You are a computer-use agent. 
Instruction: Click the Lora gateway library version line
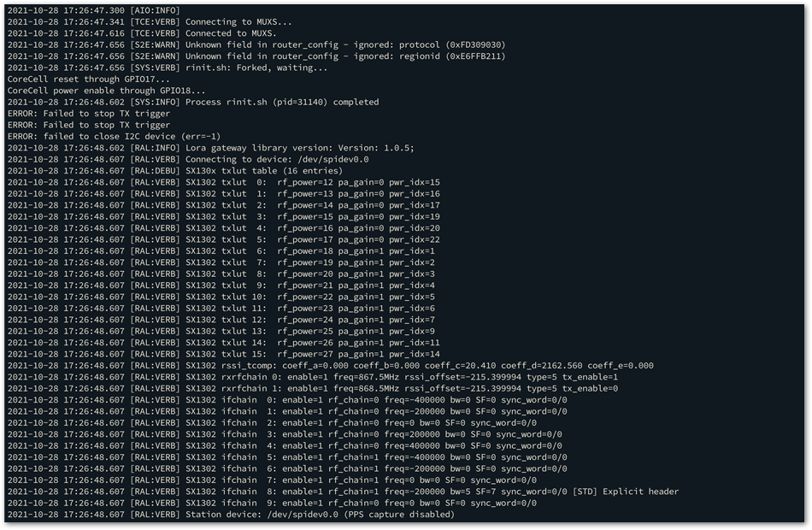pyautogui.click(x=211, y=148)
